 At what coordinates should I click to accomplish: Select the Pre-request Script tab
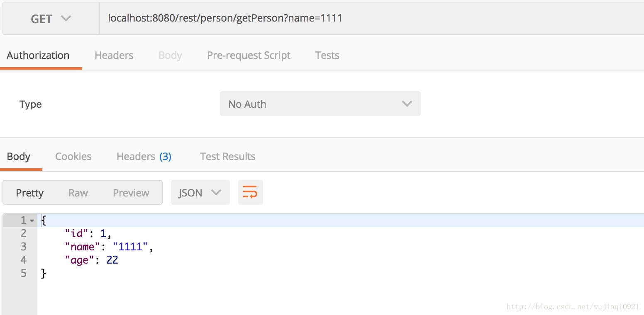(249, 56)
